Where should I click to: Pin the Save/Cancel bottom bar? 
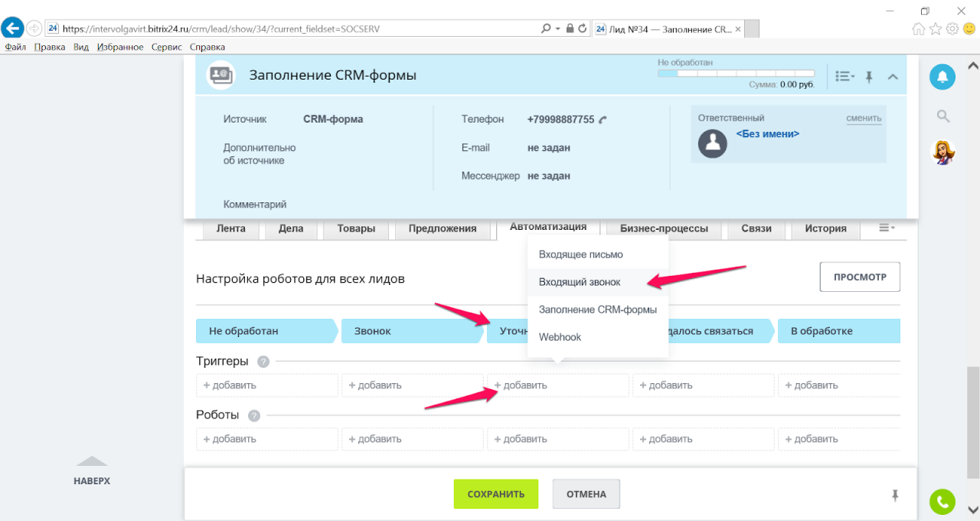[895, 496]
